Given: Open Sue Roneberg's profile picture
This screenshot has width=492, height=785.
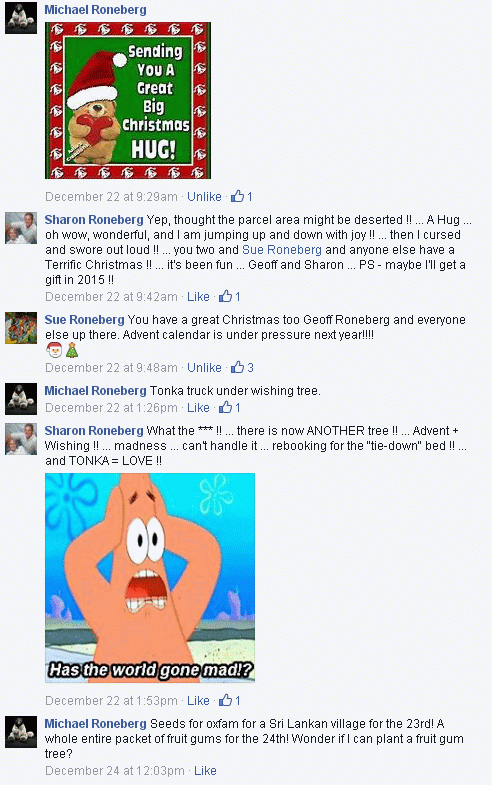Looking at the screenshot, I should pyautogui.click(x=21, y=328).
